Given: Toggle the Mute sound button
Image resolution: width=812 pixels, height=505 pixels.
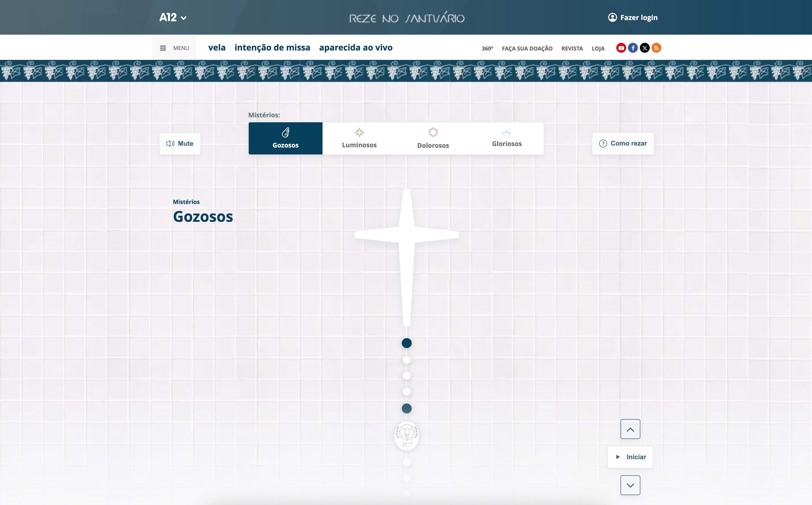Looking at the screenshot, I should 180,144.
